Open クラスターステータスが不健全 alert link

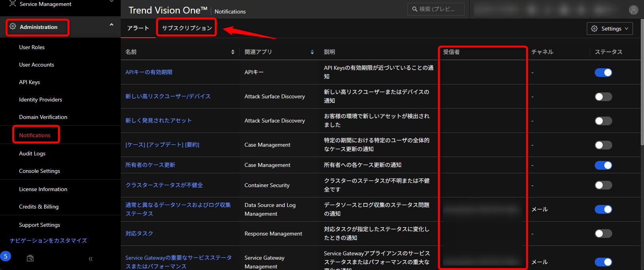tap(164, 185)
